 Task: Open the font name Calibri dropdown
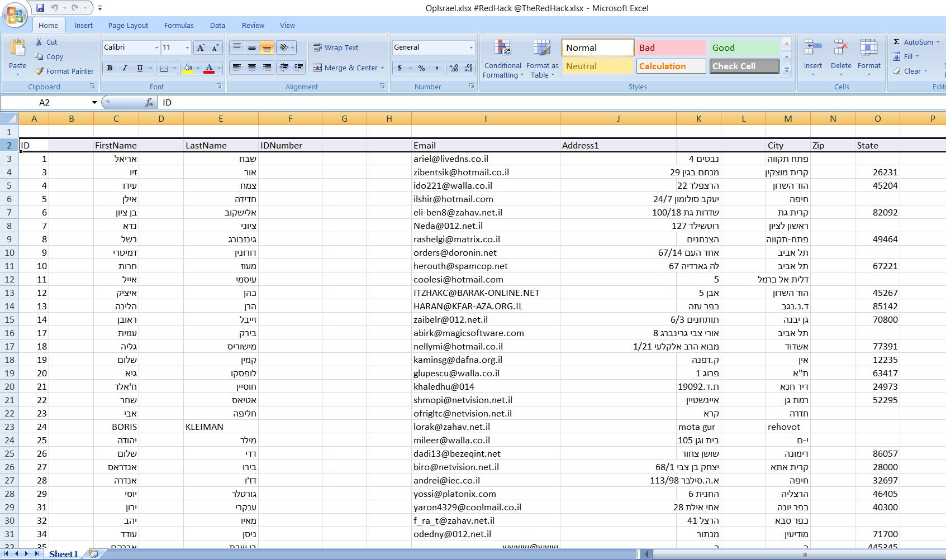coord(156,48)
